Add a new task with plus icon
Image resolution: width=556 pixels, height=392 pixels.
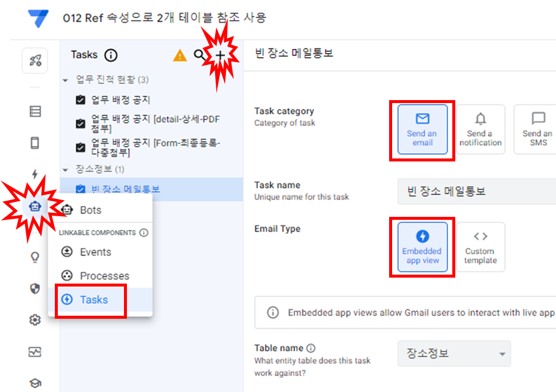[x=220, y=55]
